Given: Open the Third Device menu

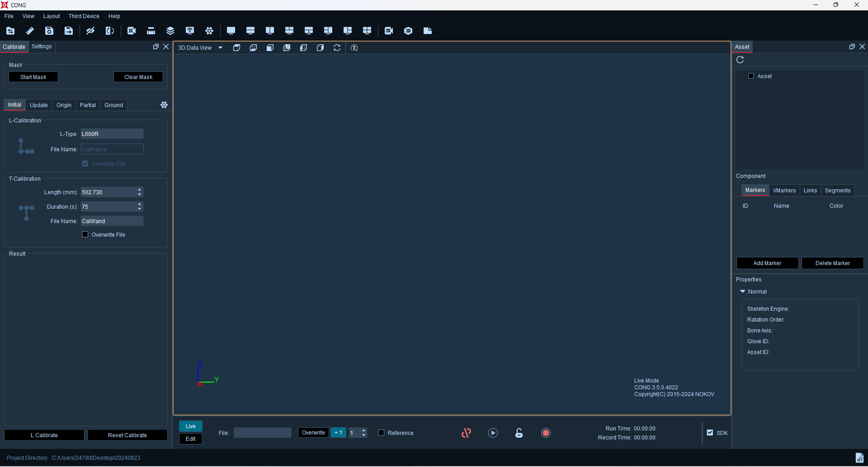Looking at the screenshot, I should click(x=84, y=16).
